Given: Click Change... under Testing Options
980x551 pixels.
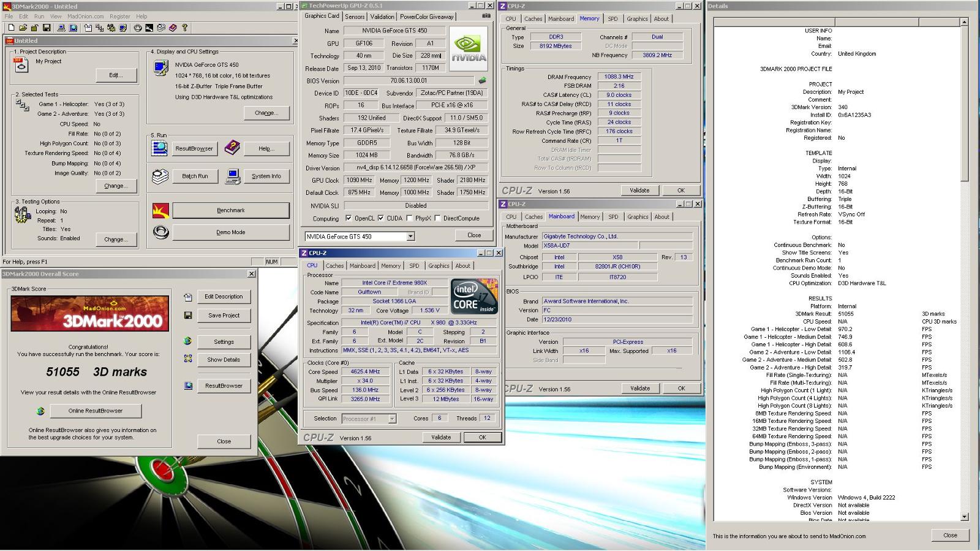Looking at the screenshot, I should [116, 239].
